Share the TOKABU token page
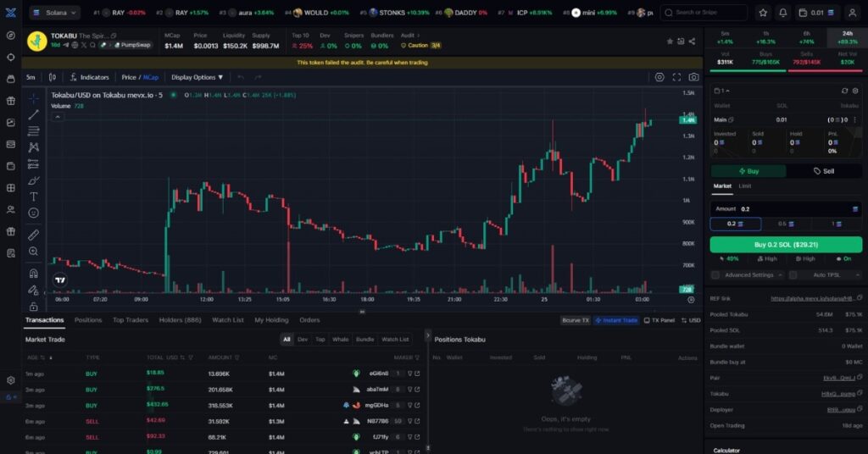 (692, 42)
